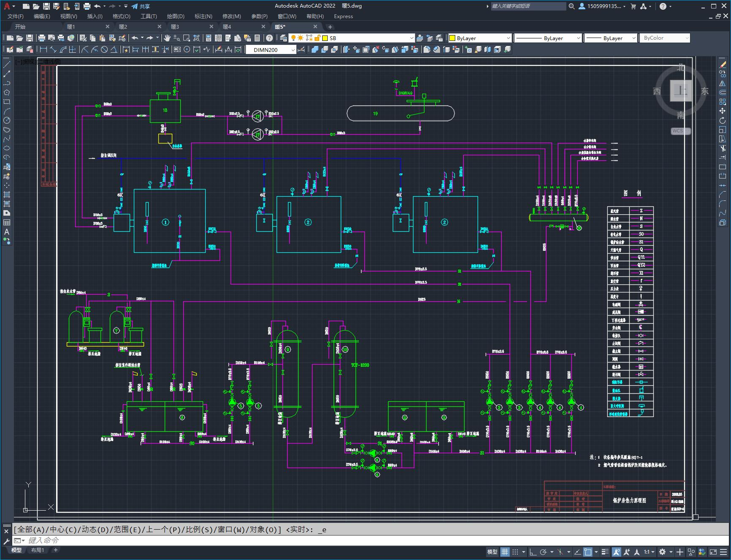Screen dimensions: 731x560
Task: Open the Help question-mark icon in the standard toolbar
Action: [x=269, y=38]
